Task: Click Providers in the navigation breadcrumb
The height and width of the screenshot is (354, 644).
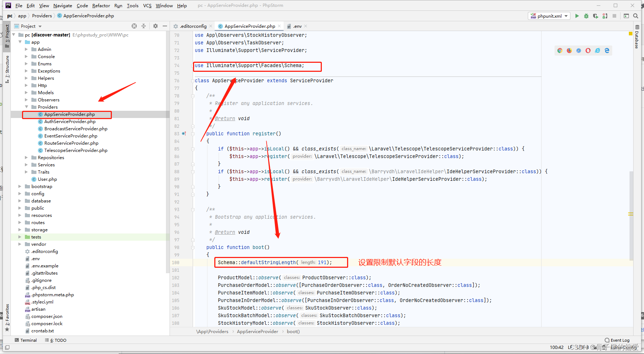Action: [x=42, y=16]
